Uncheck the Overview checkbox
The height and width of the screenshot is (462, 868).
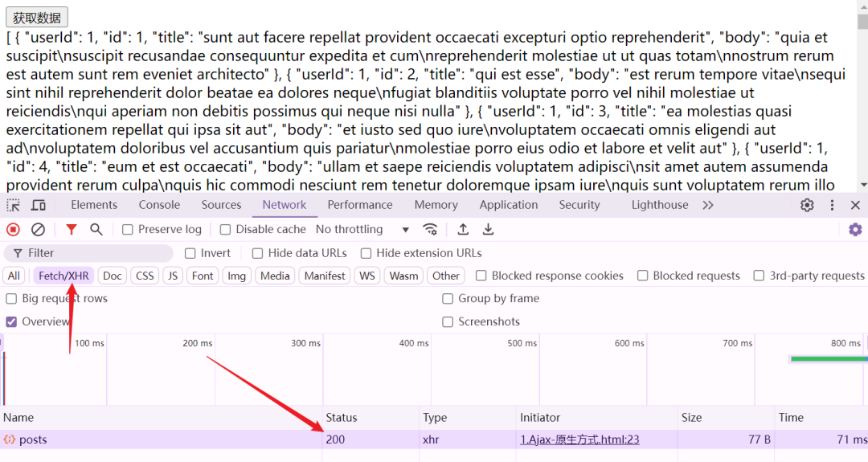pos(12,321)
